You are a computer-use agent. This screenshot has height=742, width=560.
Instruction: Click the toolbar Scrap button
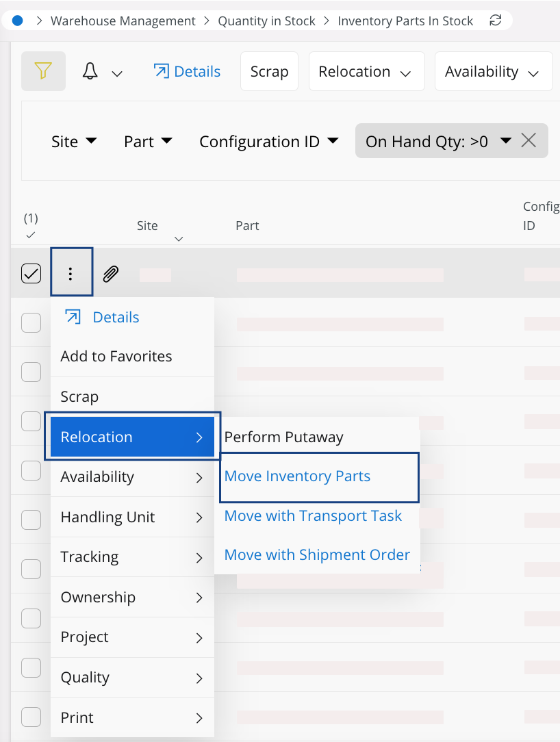pos(269,72)
